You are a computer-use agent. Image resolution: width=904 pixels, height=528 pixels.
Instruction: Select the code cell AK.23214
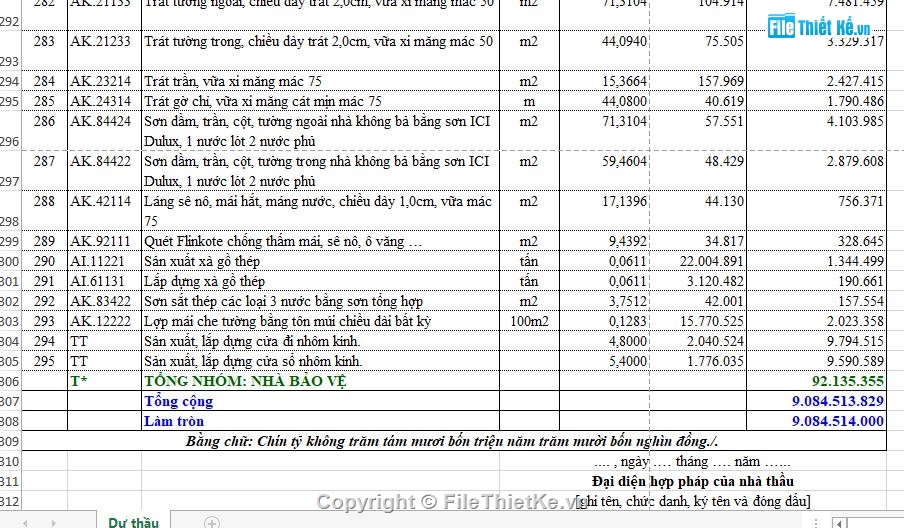tap(104, 81)
